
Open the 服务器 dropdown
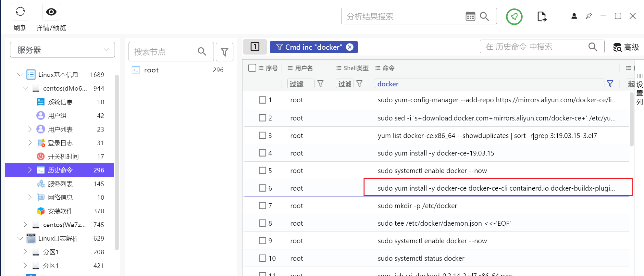62,50
